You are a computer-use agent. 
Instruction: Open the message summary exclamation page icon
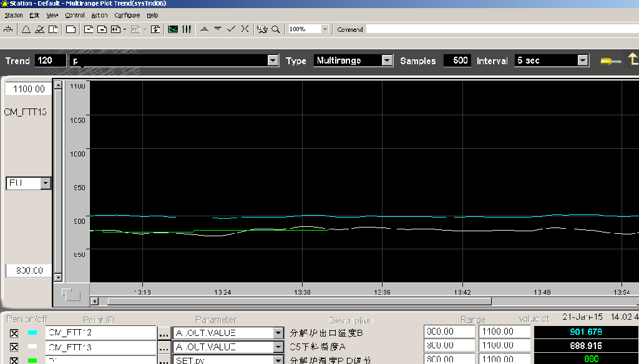[53, 29]
